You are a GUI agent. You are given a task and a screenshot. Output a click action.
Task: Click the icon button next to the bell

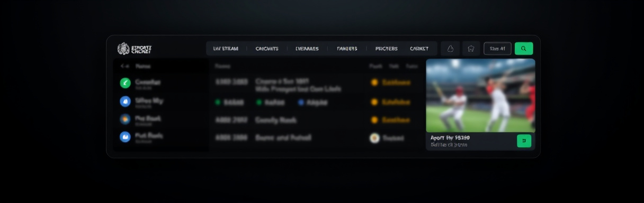(x=471, y=49)
